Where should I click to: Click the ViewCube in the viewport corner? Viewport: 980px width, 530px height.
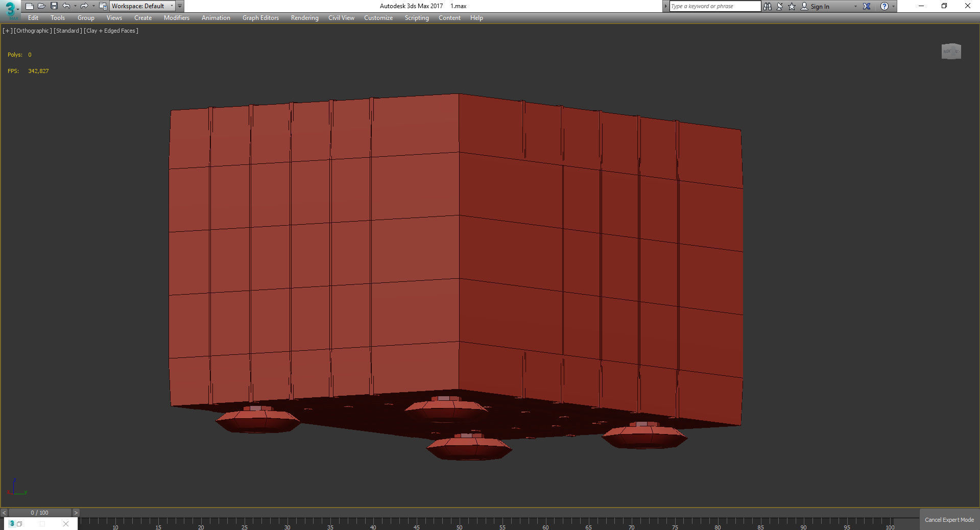pos(951,51)
